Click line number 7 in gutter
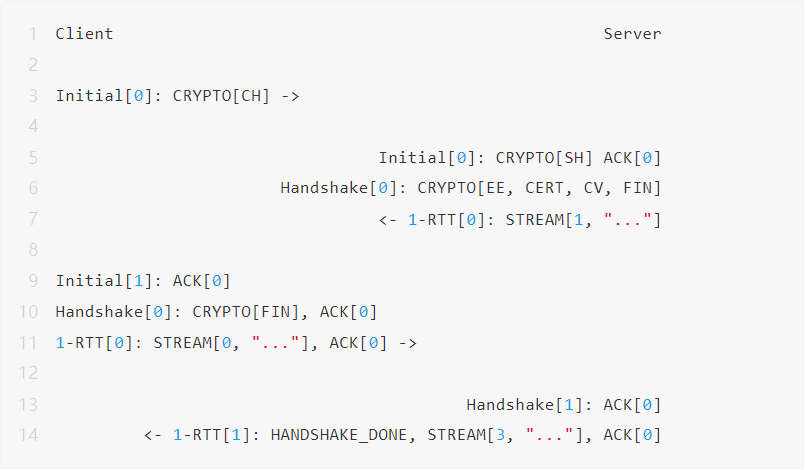The image size is (805, 470). click(33, 219)
